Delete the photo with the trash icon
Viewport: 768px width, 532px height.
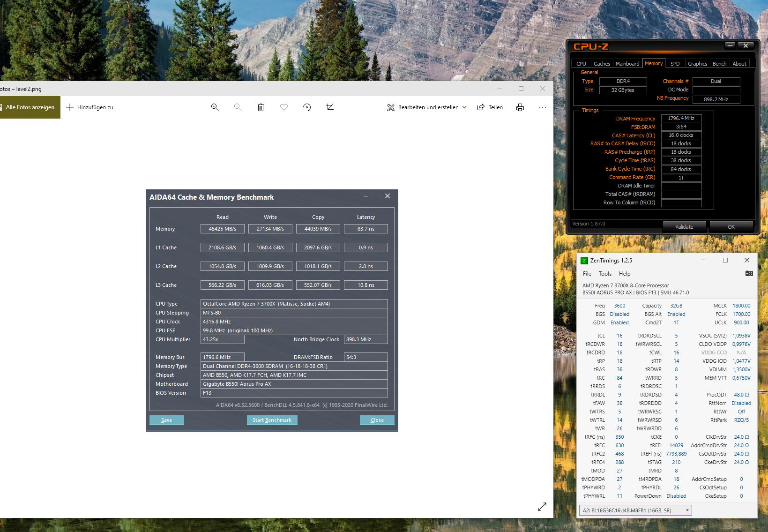pos(261,107)
